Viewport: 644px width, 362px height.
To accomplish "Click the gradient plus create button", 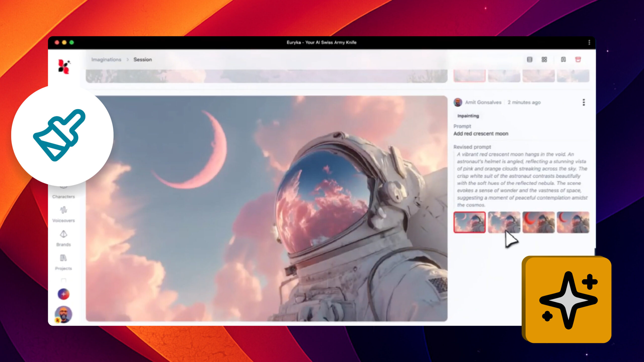I will pos(63,294).
